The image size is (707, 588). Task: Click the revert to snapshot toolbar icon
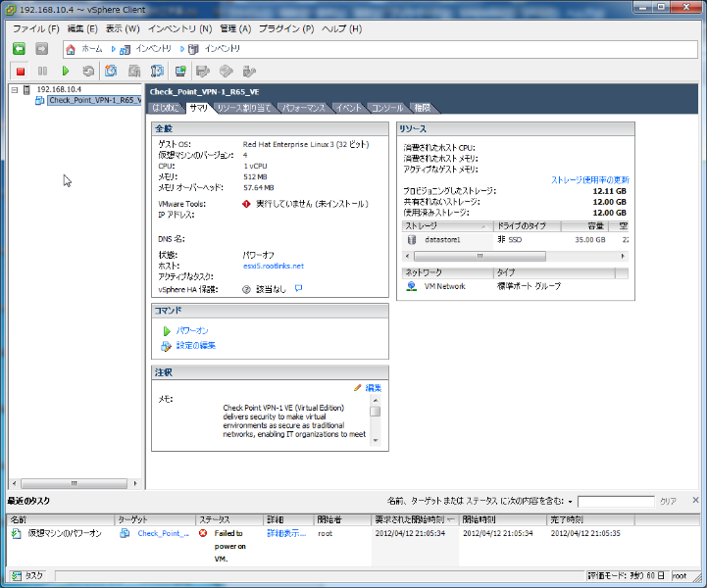(x=134, y=72)
